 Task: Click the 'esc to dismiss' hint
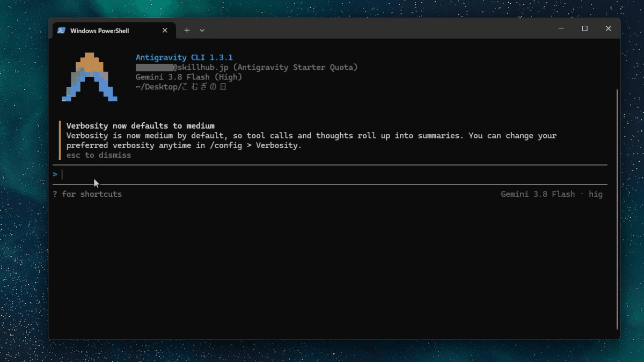click(x=99, y=155)
